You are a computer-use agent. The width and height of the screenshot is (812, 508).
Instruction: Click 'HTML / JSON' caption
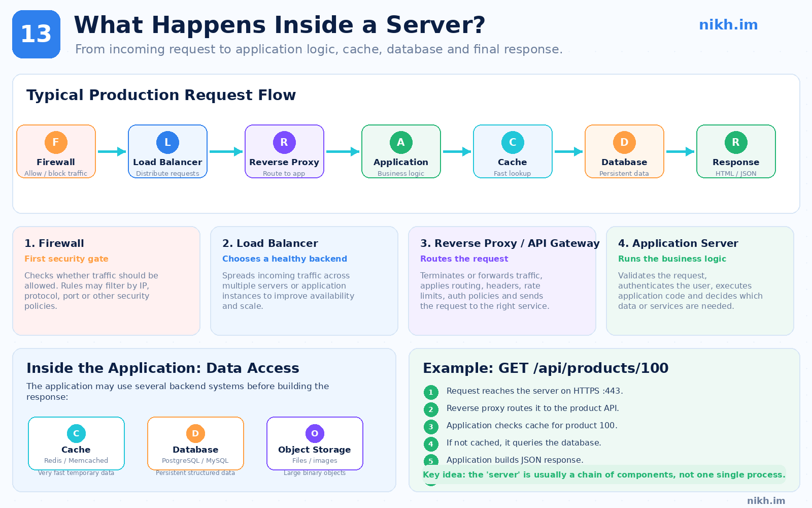click(736, 173)
